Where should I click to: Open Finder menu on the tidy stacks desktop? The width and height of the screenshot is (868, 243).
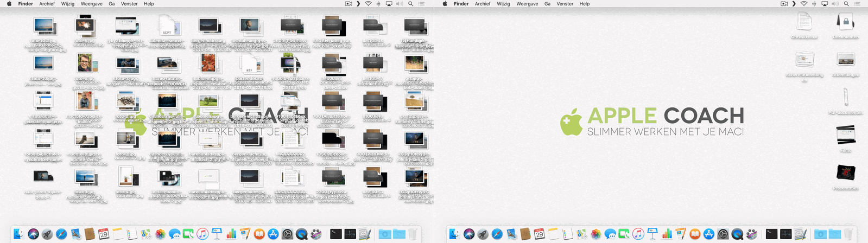coord(461,4)
